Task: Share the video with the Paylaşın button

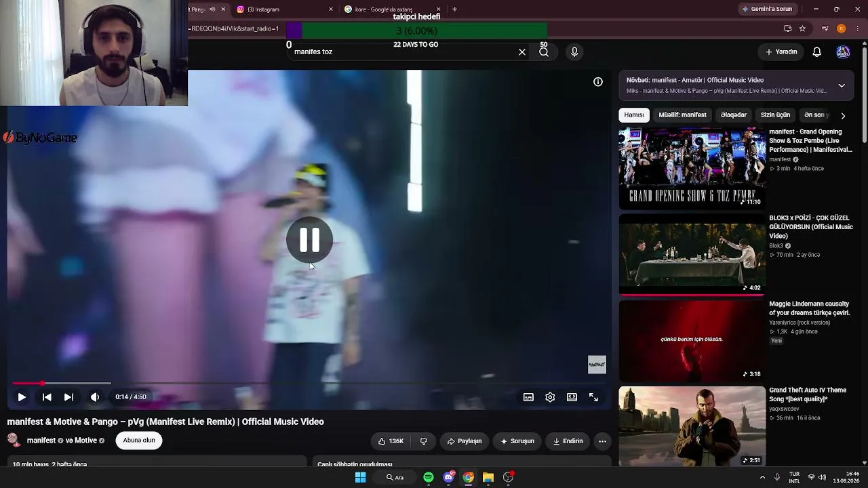Action: (x=465, y=441)
